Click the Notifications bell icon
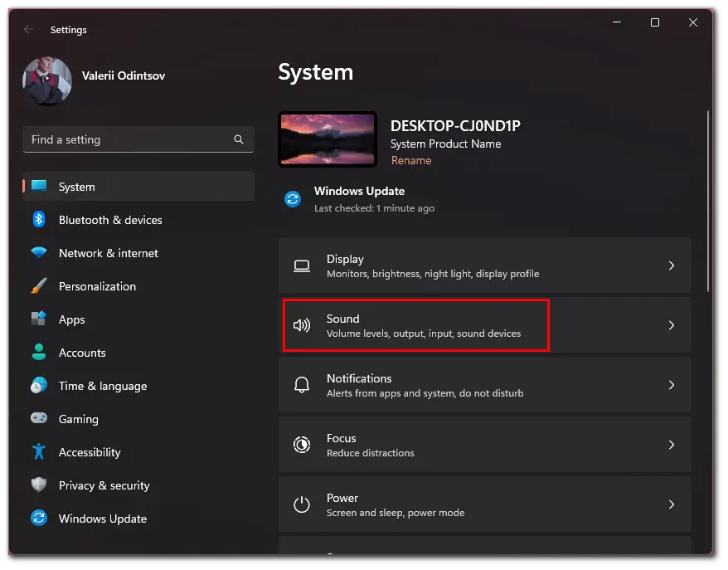Viewport: 728px width, 570px height. [302, 385]
